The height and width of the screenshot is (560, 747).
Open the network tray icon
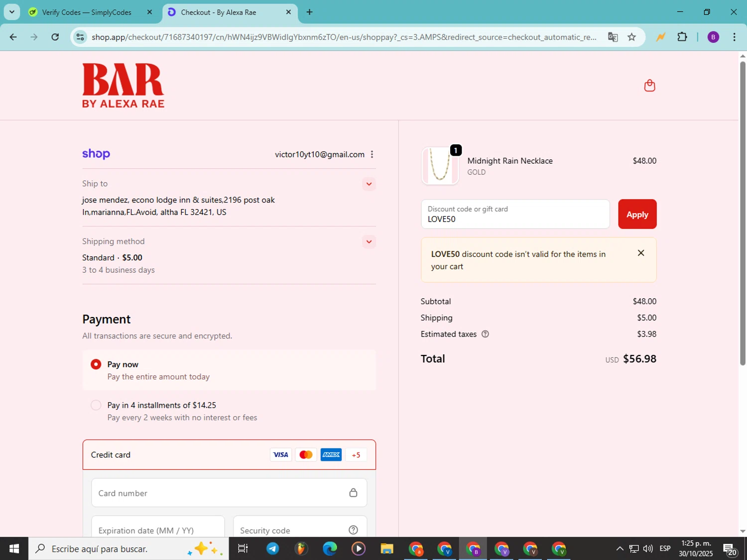point(633,549)
